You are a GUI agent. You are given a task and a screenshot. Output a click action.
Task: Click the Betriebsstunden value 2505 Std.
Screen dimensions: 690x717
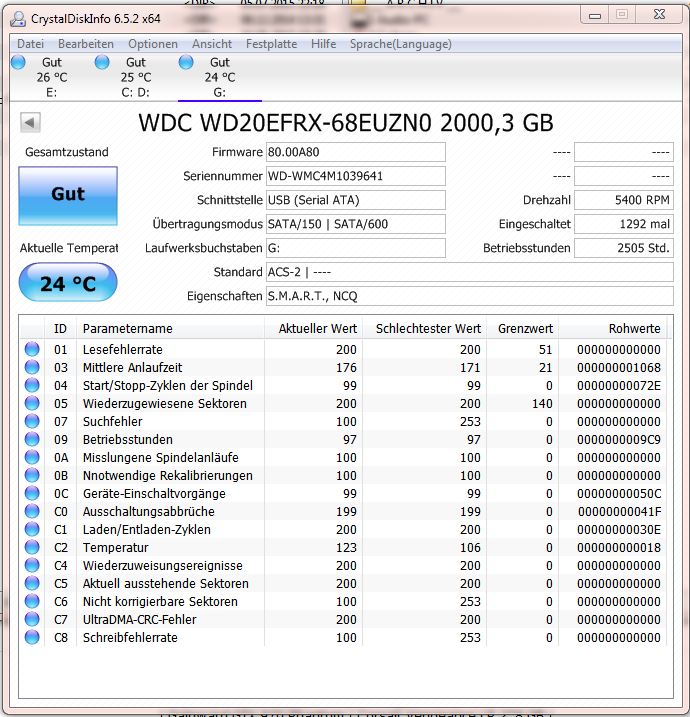coord(624,248)
